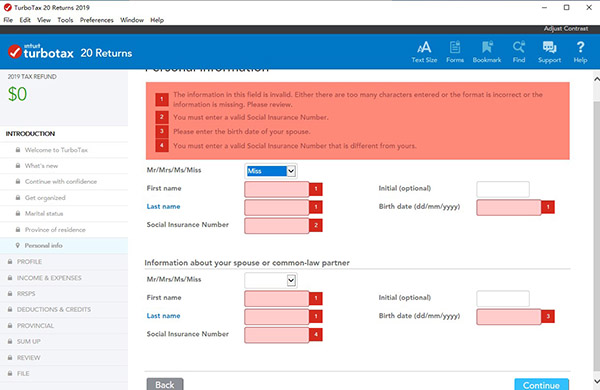Click error badge 4 next to spouse Social Insurance Number
The width and height of the screenshot is (600, 390).
click(316, 335)
